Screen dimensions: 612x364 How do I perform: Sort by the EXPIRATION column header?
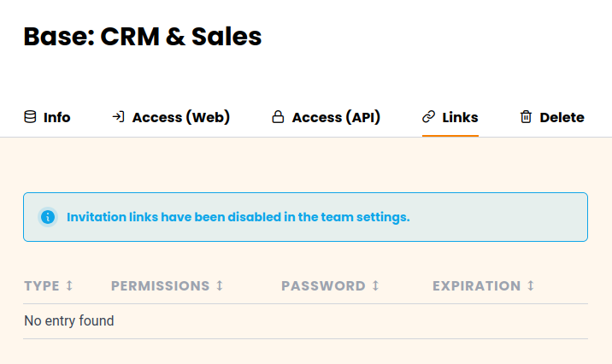(x=476, y=285)
